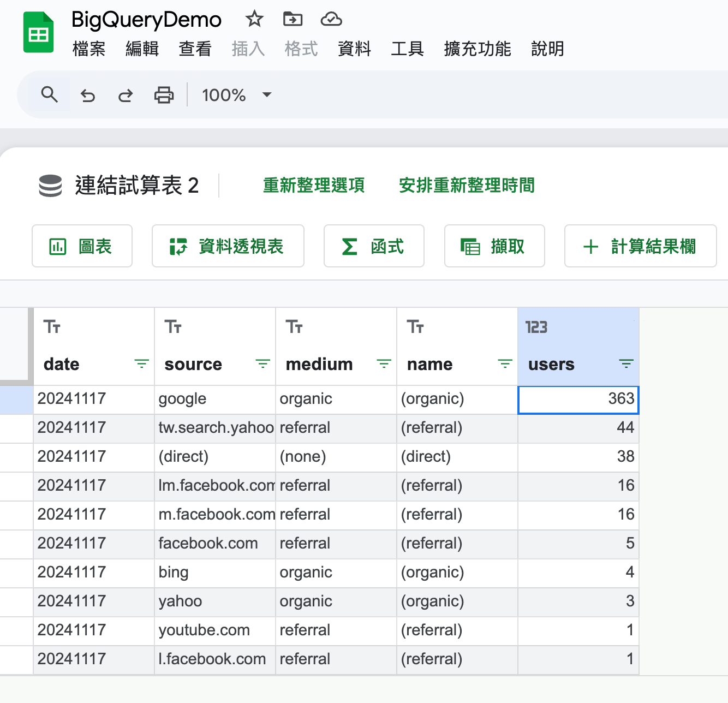
Task: Select the users cell showing 363
Action: point(578,400)
